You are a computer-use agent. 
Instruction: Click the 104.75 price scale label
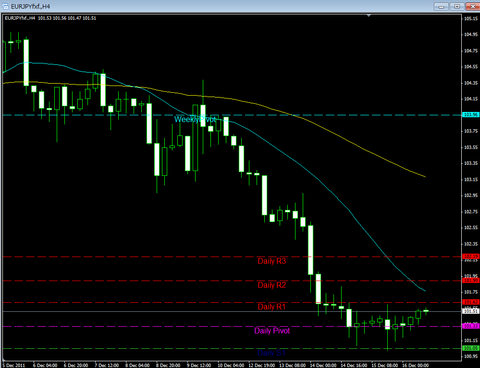[471, 51]
